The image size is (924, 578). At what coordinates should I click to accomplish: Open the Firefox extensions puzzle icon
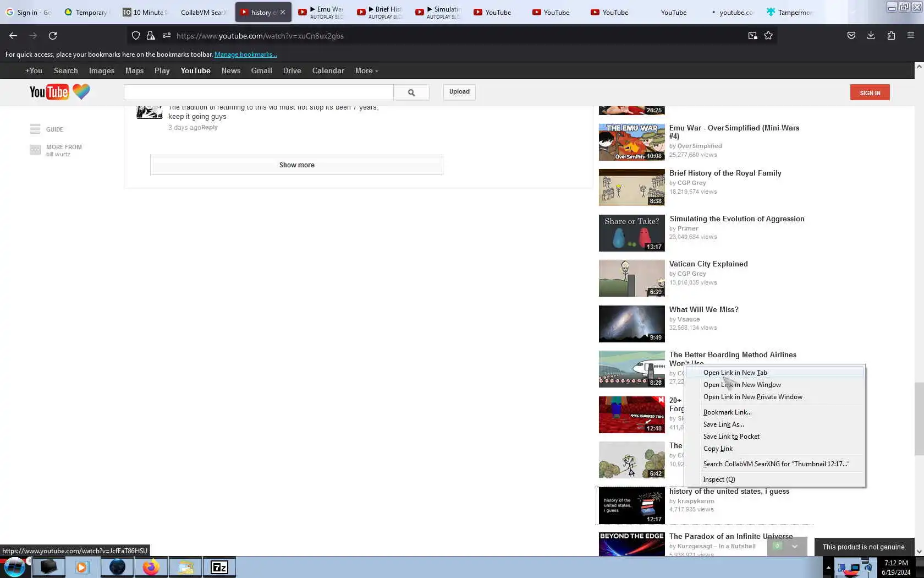891,36
